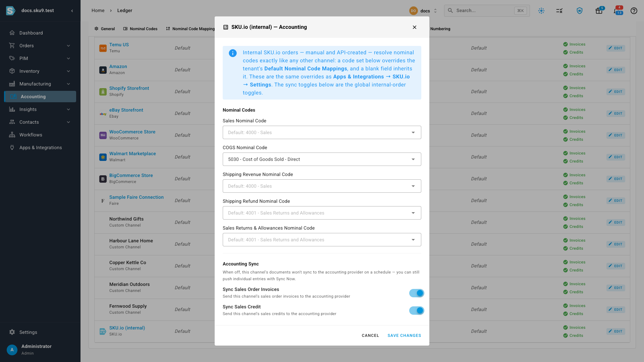Expand the Insights sidebar menu
644x362 pixels.
pos(68,109)
